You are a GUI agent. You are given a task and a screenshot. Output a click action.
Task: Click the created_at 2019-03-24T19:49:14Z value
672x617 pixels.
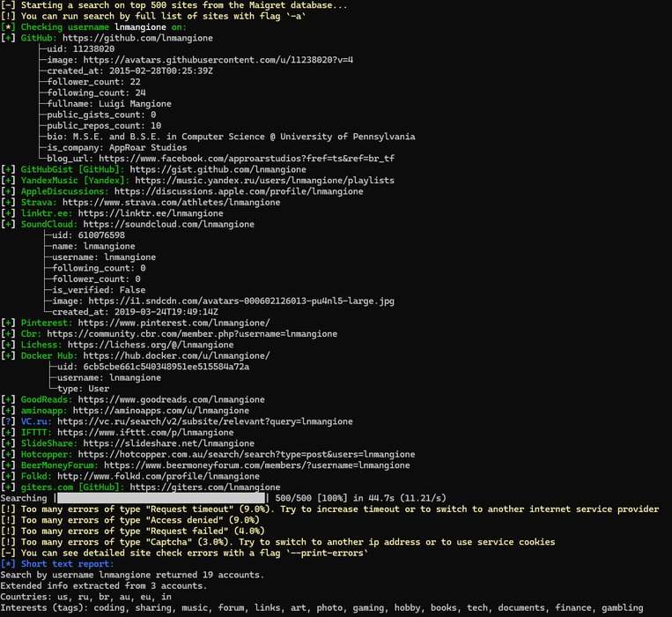pyautogui.click(x=166, y=312)
